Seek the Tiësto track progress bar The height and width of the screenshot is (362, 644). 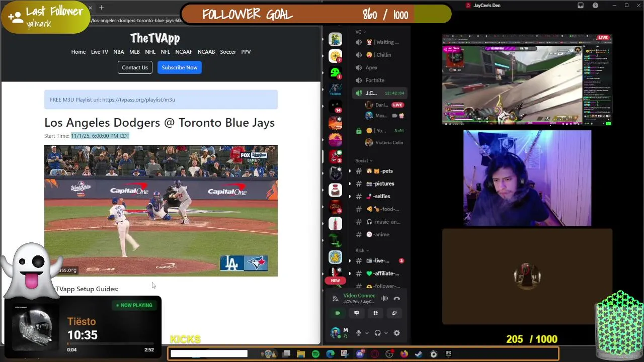111,344
